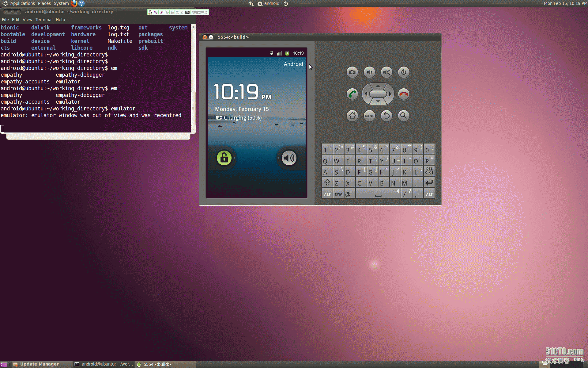Open the System menu in top panel
Image resolution: width=588 pixels, height=368 pixels.
61,3
